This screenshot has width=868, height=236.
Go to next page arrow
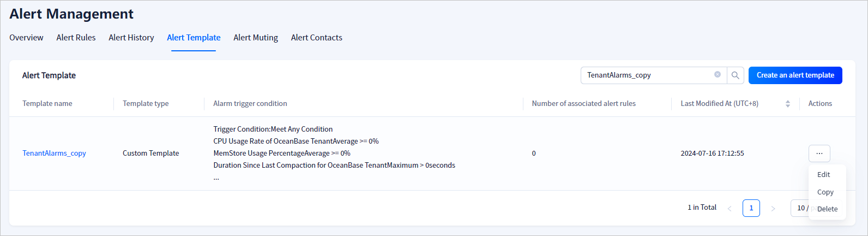pyautogui.click(x=773, y=208)
